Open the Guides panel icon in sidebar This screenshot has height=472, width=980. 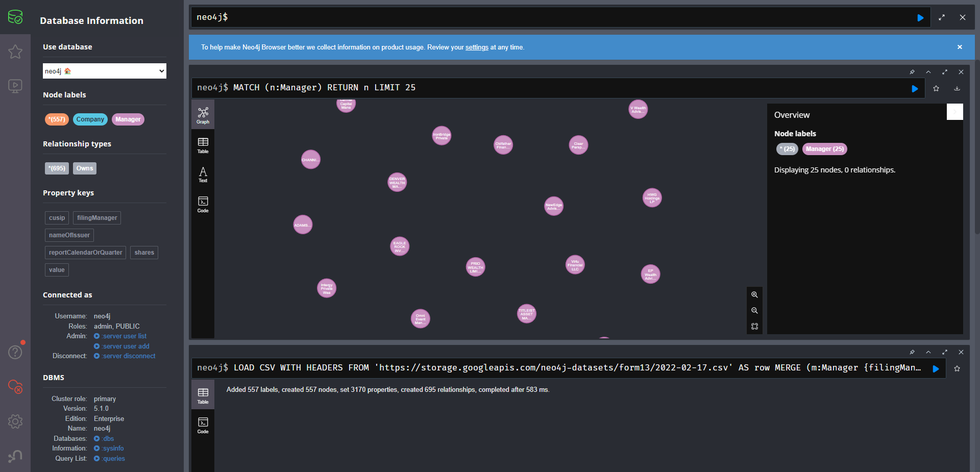15,86
